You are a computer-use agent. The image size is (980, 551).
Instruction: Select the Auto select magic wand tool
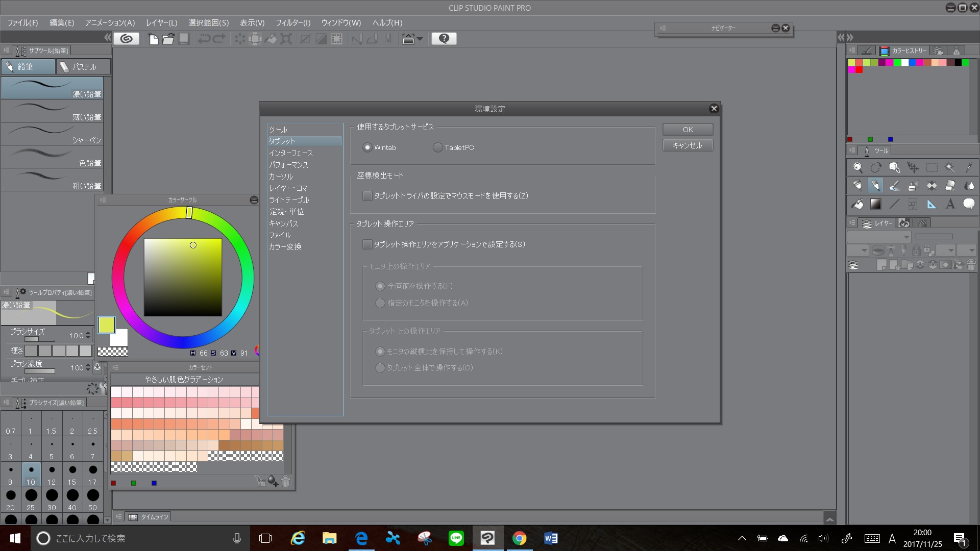(x=950, y=167)
